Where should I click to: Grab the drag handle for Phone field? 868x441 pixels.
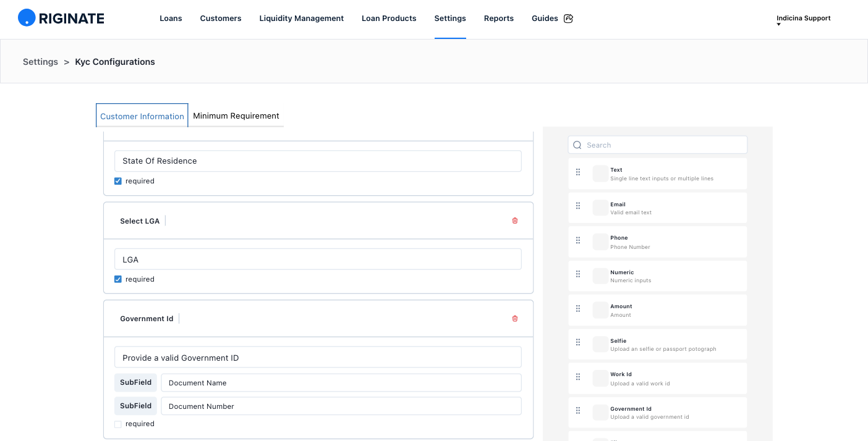(578, 240)
